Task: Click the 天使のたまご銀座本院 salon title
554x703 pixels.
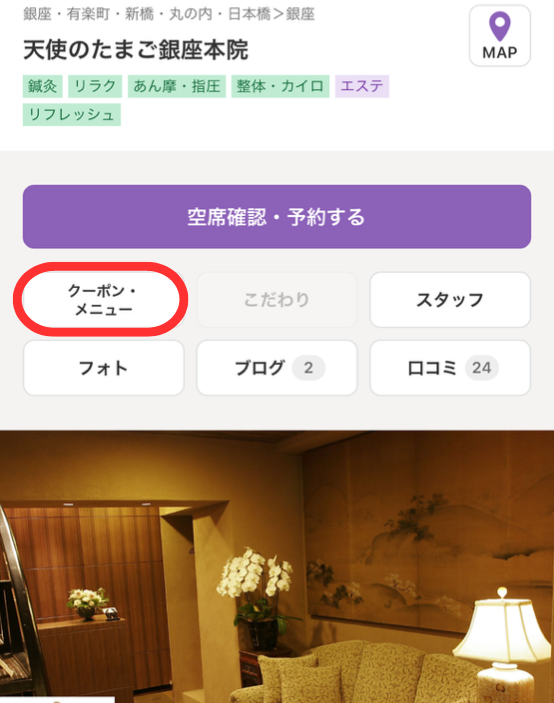Action: [x=135, y=49]
